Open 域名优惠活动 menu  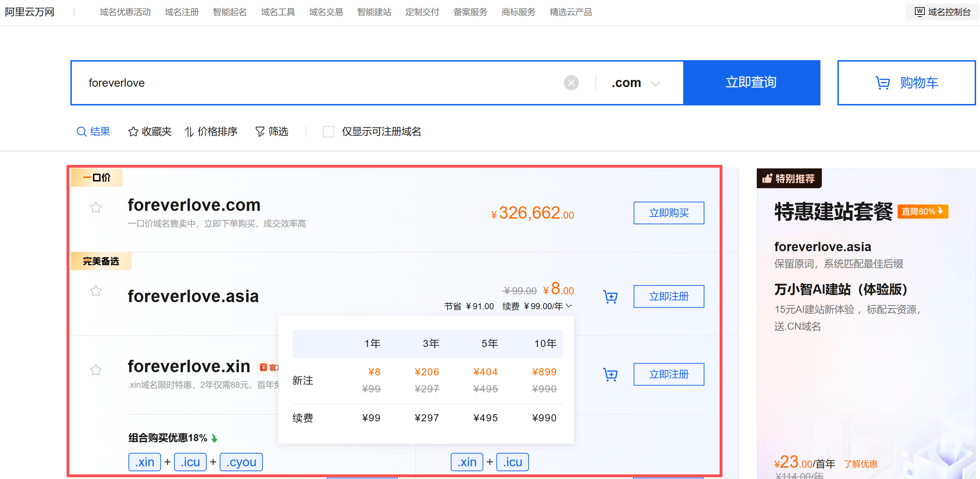point(125,12)
